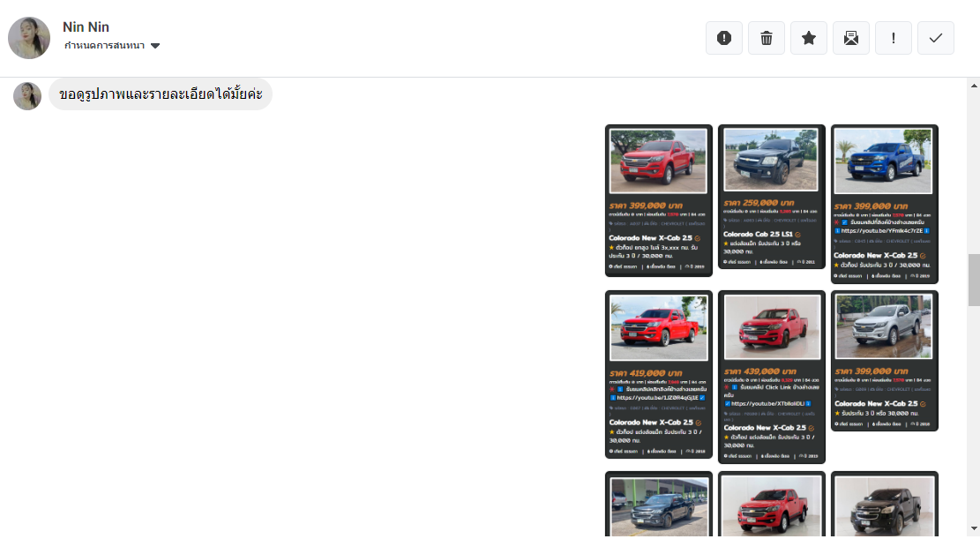980x539 pixels.
Task: Open silver Colorado 399,000 baht card
Action: tap(885, 361)
